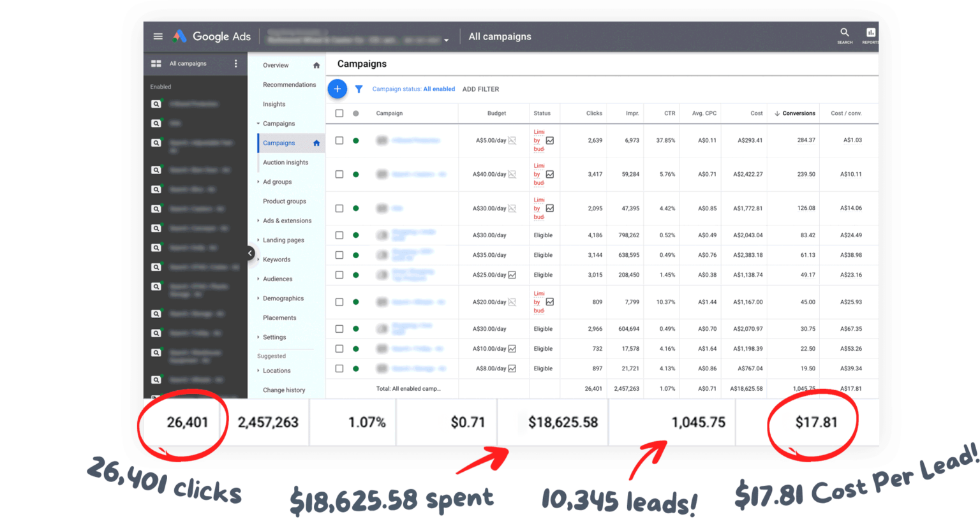The height and width of the screenshot is (519, 980).
Task: Check the checkbox for the first campaign row
Action: [339, 140]
